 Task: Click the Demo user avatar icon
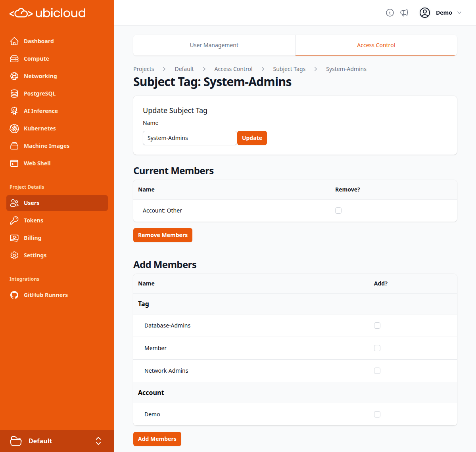point(425,13)
